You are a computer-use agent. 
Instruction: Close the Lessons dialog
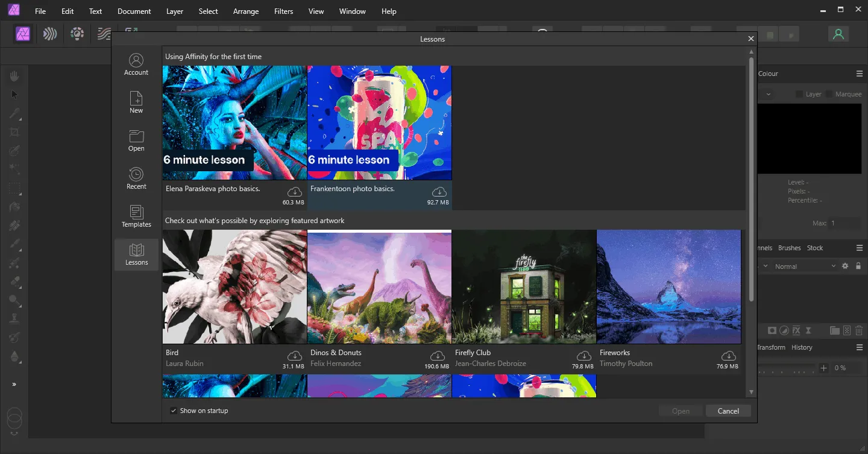(751, 39)
